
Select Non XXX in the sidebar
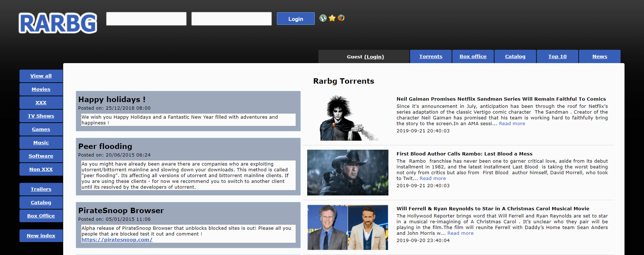[41, 169]
